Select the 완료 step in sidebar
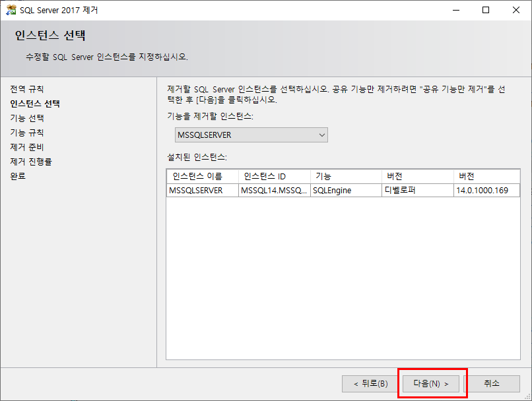This screenshot has height=401, width=532. pos(18,176)
